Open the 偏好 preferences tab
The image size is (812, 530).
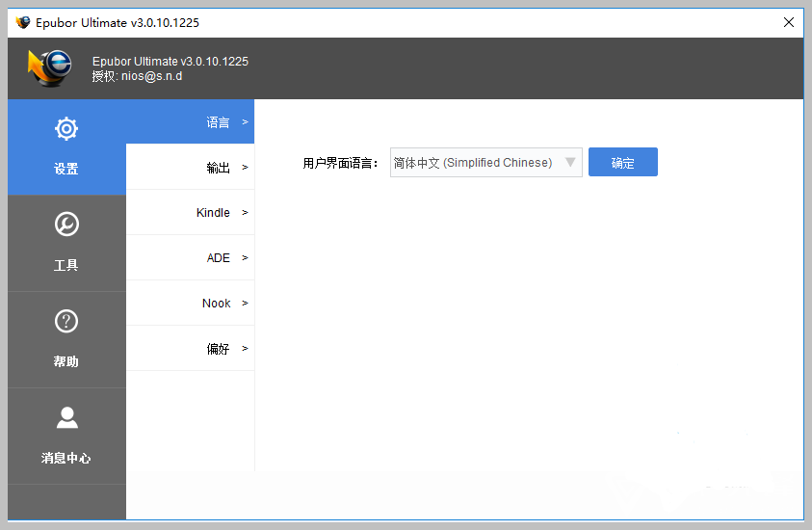[x=190, y=348]
